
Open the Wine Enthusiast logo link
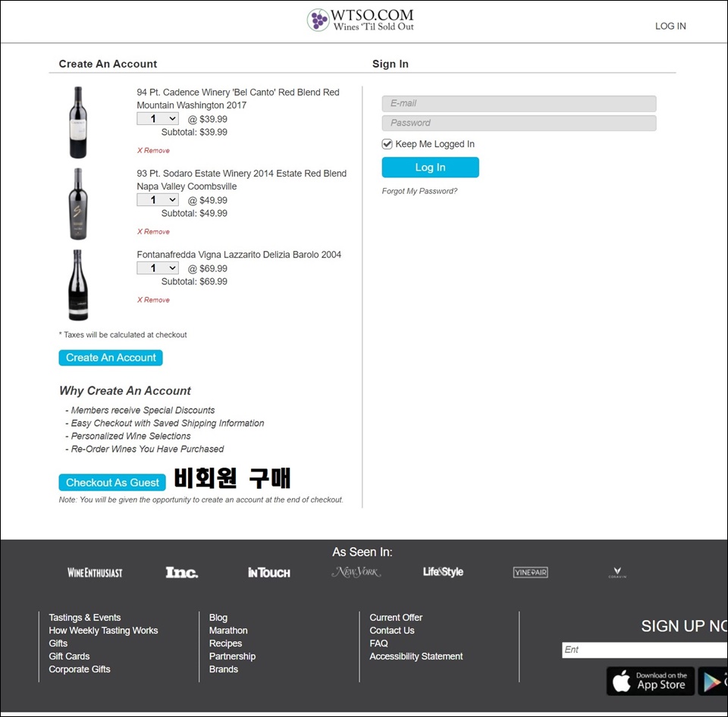[95, 572]
